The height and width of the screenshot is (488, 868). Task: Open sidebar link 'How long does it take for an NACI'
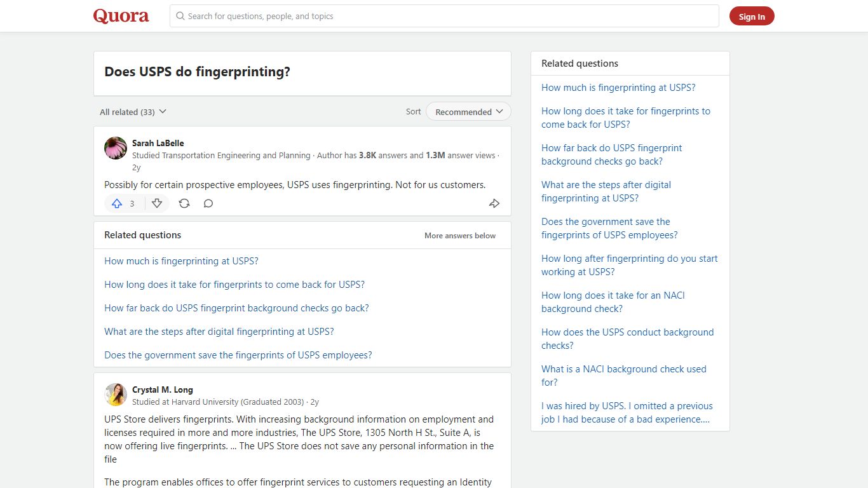coord(613,302)
